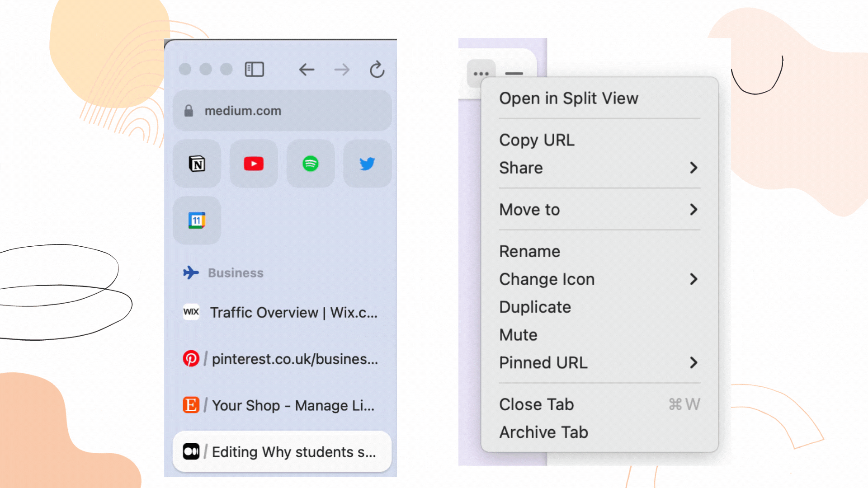Open the Move to submenu
This screenshot has height=488, width=868.
(529, 209)
